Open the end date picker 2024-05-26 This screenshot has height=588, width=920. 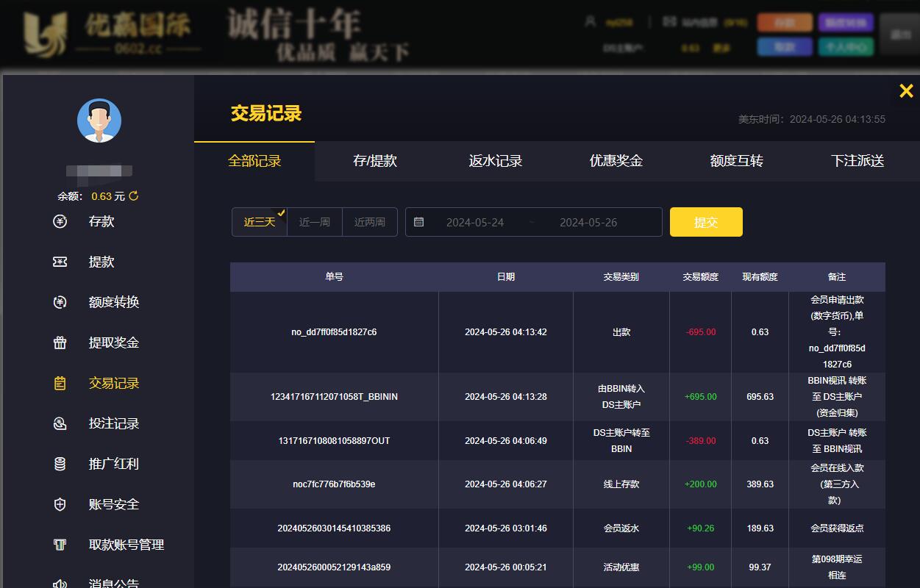tap(588, 222)
